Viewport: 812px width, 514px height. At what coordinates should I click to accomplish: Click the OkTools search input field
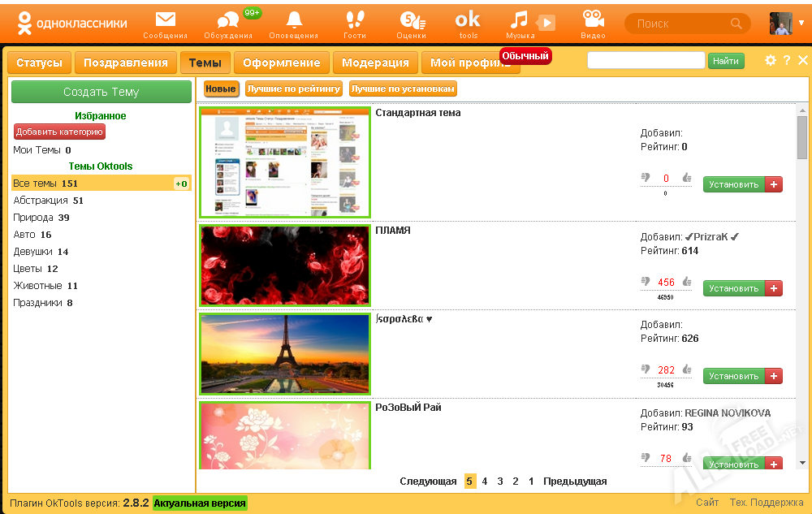(646, 61)
